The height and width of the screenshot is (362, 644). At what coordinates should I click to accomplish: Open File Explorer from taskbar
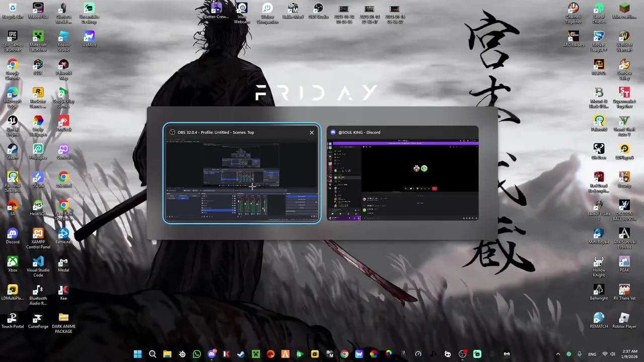[167, 354]
